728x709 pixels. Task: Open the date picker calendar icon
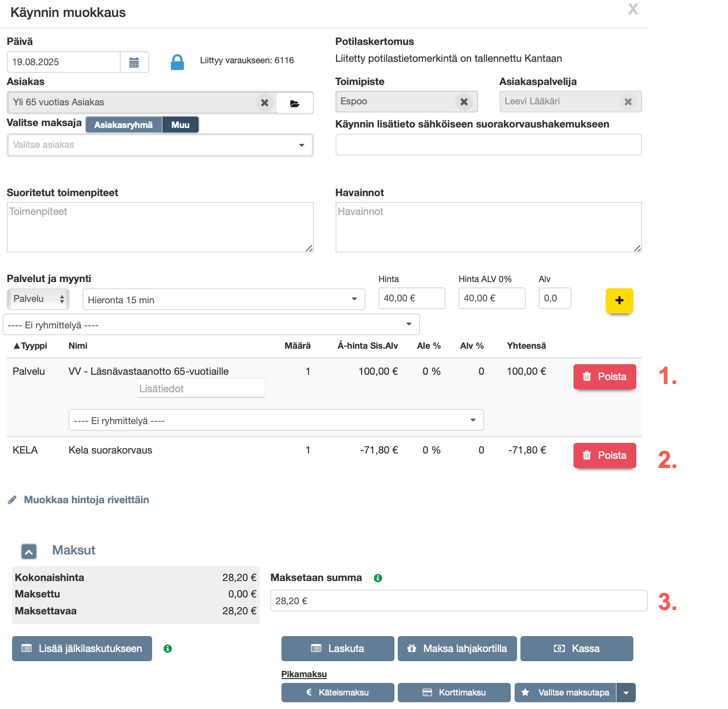coord(134,62)
